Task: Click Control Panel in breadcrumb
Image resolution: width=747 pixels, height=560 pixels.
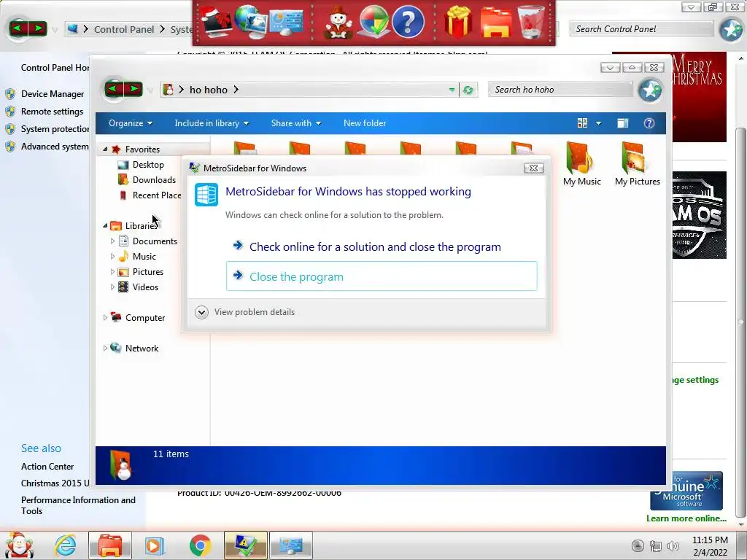Action: coord(124,29)
